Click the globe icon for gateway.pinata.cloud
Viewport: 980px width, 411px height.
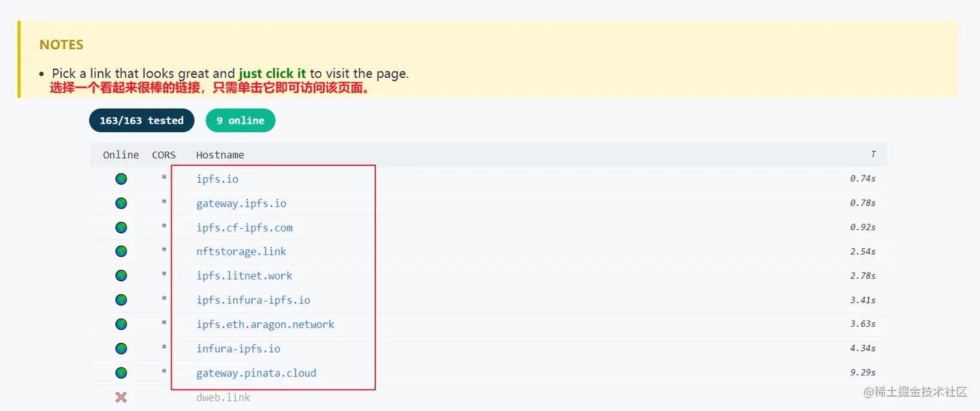coord(121,373)
